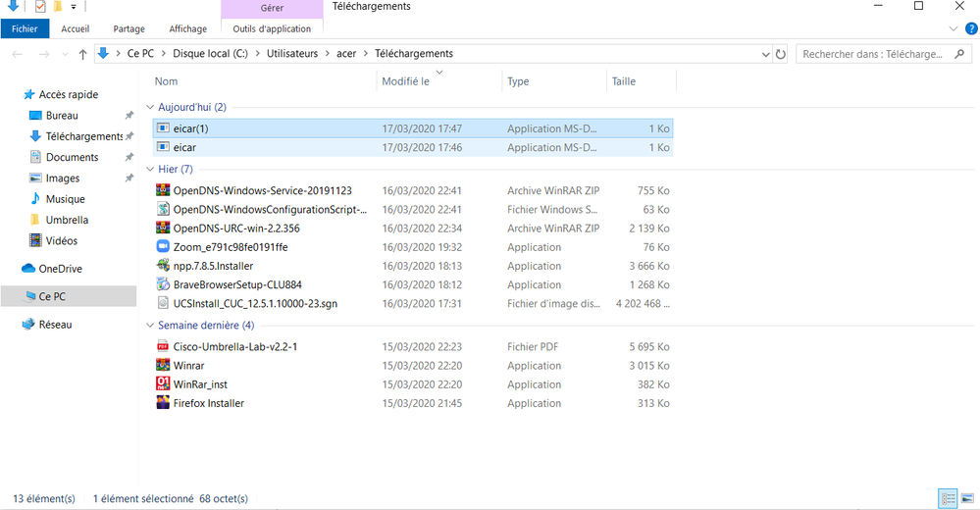Switch to large icons view in status bar
The image size is (980, 510).
[x=967, y=499]
